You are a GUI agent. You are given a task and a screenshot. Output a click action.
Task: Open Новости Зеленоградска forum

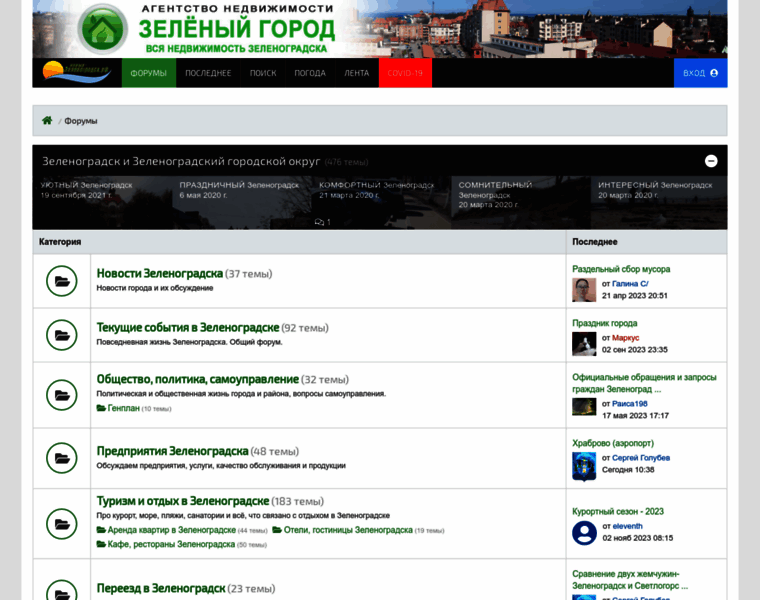pyautogui.click(x=159, y=273)
